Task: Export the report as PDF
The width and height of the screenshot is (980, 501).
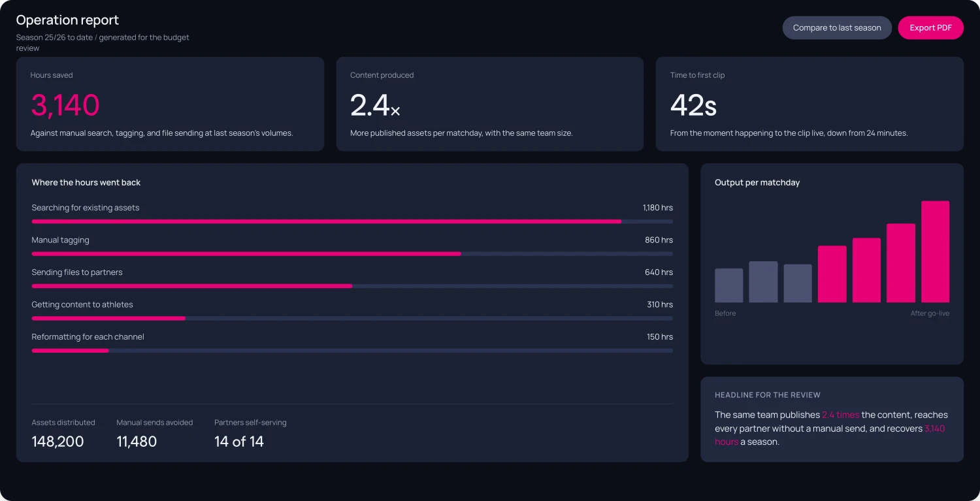Action: tap(930, 28)
